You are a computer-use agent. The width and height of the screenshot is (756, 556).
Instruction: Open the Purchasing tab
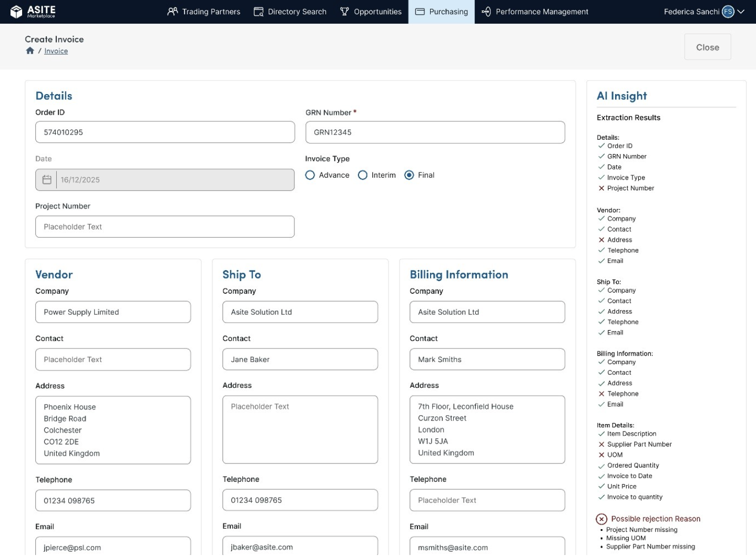pos(442,12)
